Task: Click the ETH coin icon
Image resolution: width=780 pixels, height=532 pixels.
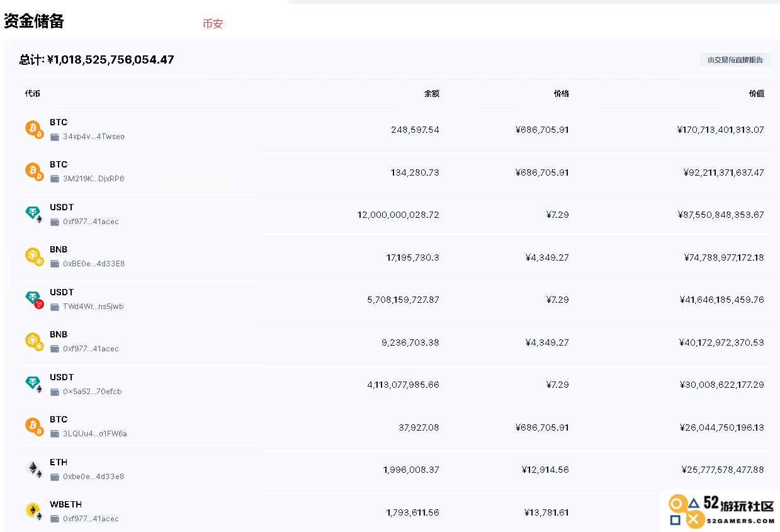Action: [34, 470]
